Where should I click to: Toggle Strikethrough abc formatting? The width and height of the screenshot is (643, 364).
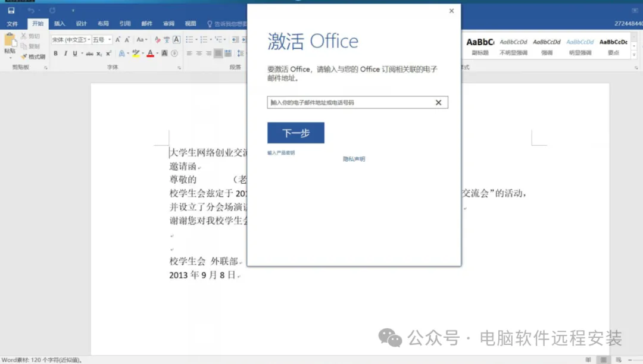pyautogui.click(x=89, y=53)
